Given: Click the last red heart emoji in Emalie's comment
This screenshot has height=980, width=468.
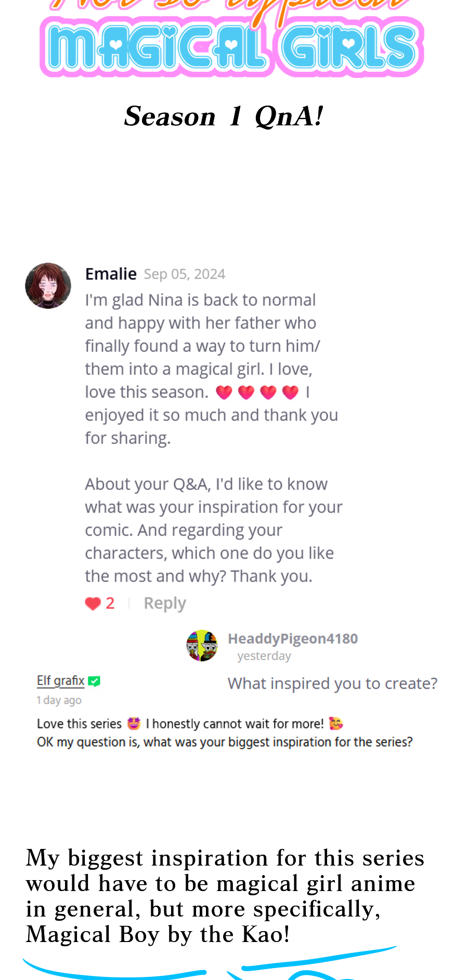Looking at the screenshot, I should 290,392.
